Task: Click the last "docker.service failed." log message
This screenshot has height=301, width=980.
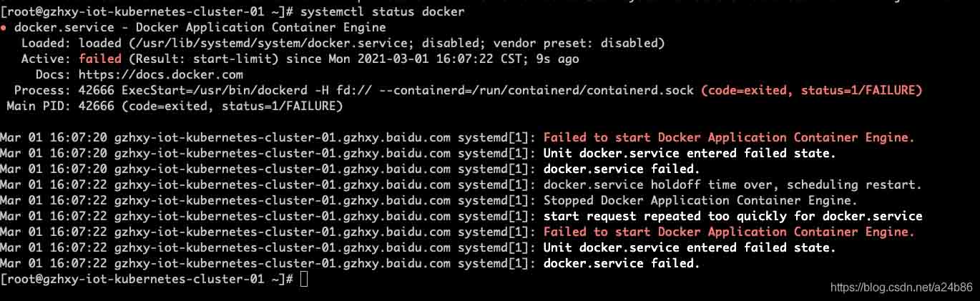Action: (621, 263)
